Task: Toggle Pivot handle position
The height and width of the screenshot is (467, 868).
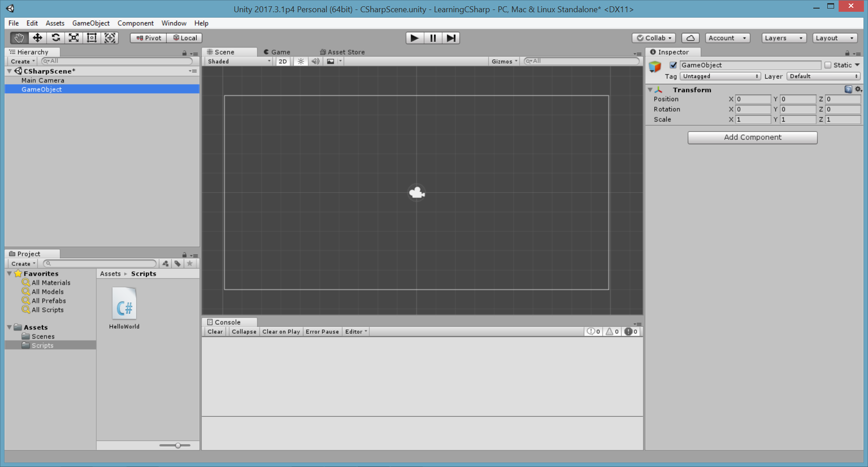Action: tap(149, 38)
